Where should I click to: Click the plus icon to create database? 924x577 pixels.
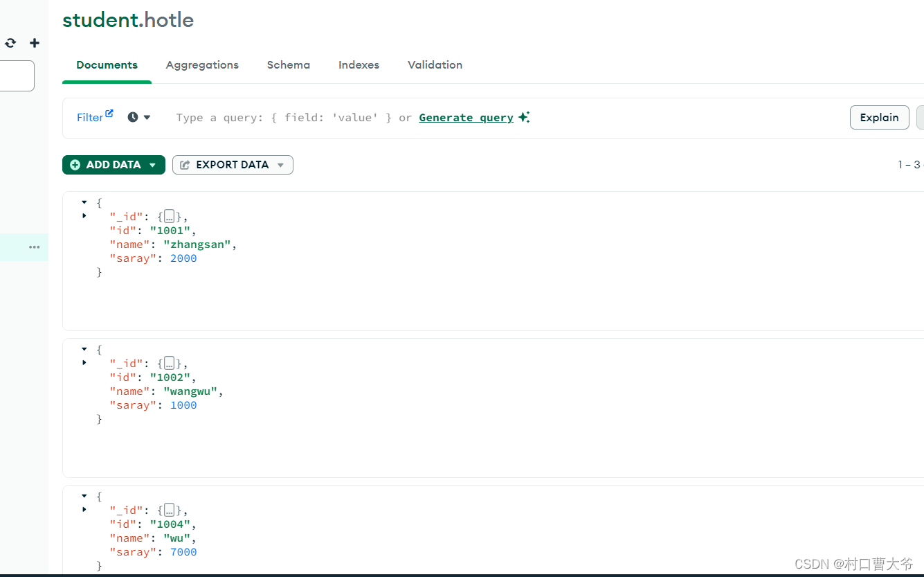(x=34, y=43)
